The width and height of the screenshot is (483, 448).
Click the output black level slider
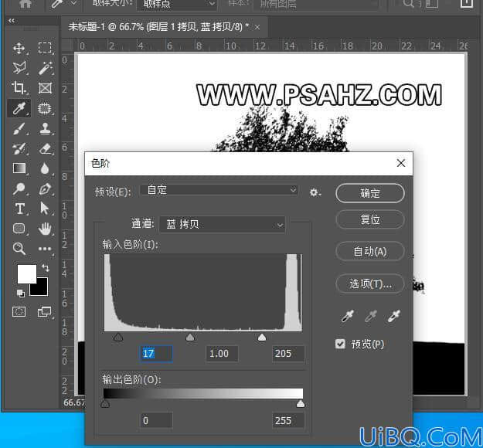105,404
